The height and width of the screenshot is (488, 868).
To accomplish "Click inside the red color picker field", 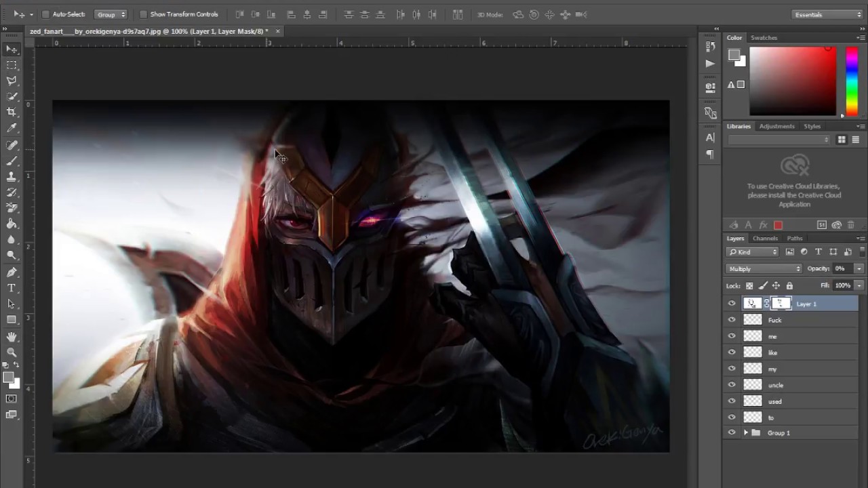I will point(793,81).
